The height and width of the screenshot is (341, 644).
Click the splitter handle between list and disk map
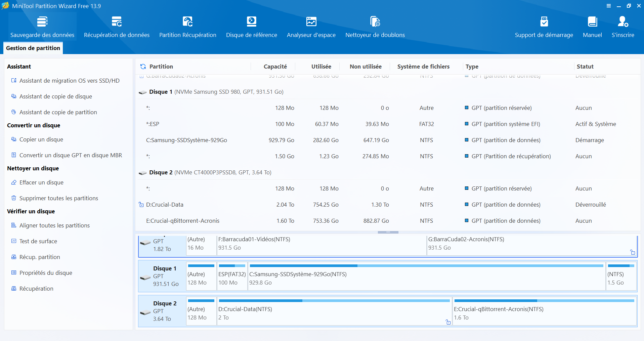pyautogui.click(x=388, y=232)
